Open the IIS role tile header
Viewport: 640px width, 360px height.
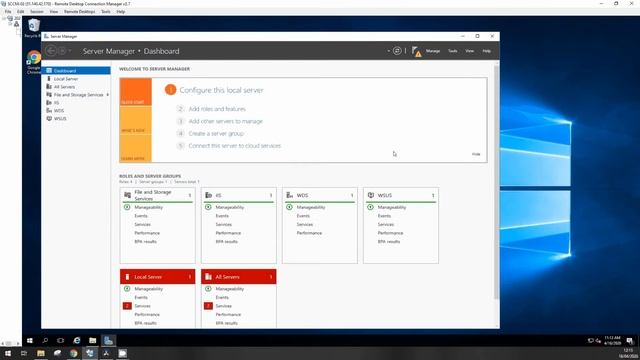tap(239, 195)
